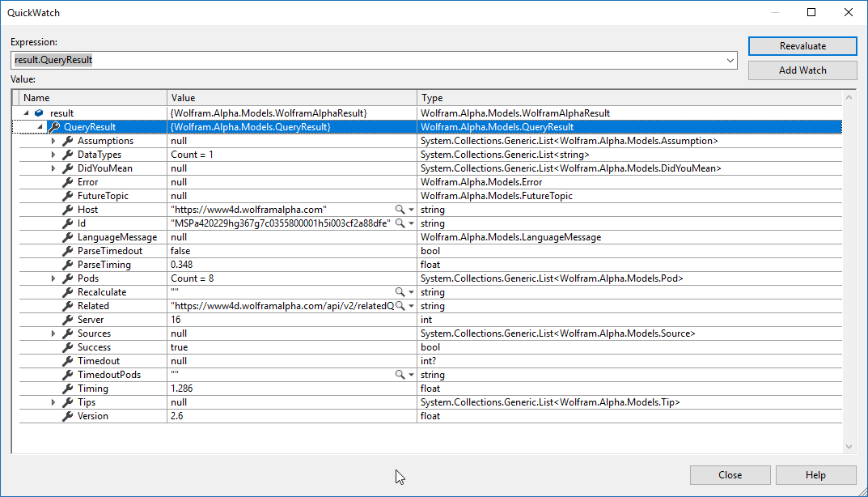The image size is (868, 497).
Task: Click the wrench icon beside Related
Action: (x=67, y=306)
